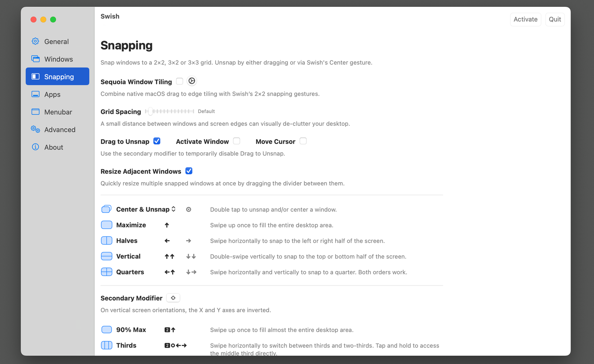Enable Move Cursor option
The height and width of the screenshot is (364, 594).
point(303,141)
